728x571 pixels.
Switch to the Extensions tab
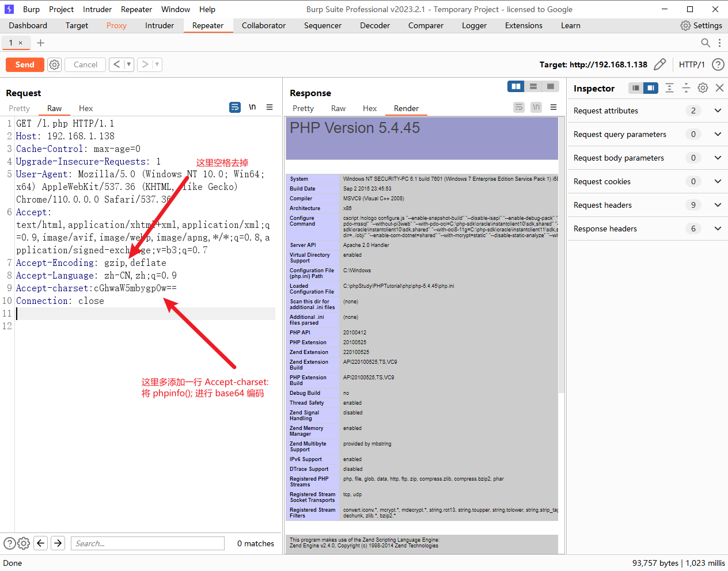click(524, 25)
